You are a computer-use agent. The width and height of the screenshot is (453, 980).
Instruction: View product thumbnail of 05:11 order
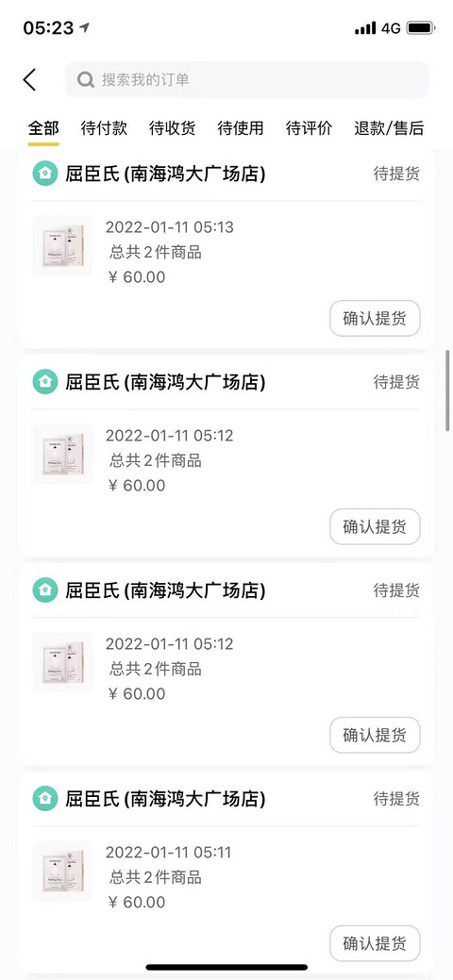[62, 871]
